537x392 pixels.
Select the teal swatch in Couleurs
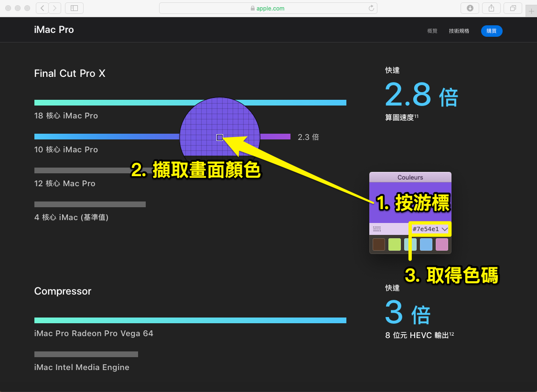[410, 244]
